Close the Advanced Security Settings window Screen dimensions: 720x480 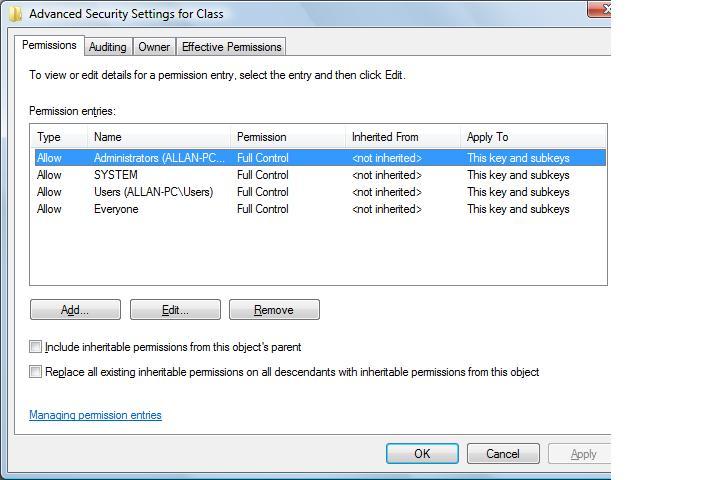click(599, 9)
